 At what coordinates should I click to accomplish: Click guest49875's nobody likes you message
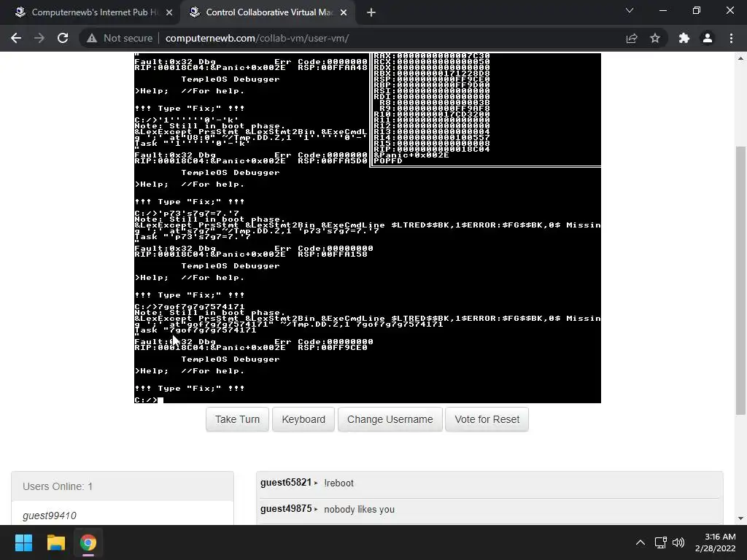point(359,510)
